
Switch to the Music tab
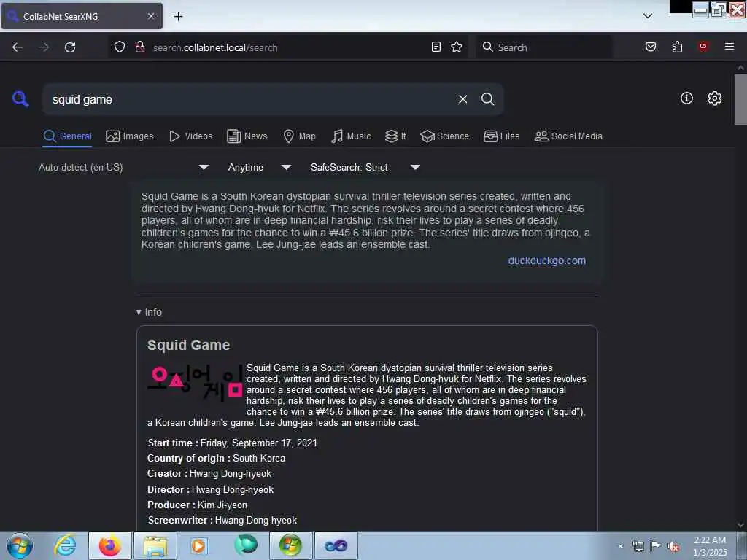tap(351, 136)
